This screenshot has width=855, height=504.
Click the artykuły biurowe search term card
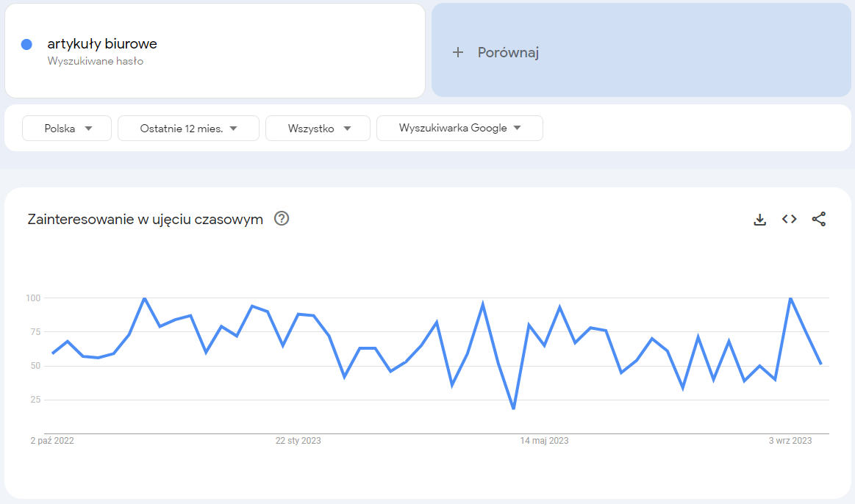coord(215,50)
